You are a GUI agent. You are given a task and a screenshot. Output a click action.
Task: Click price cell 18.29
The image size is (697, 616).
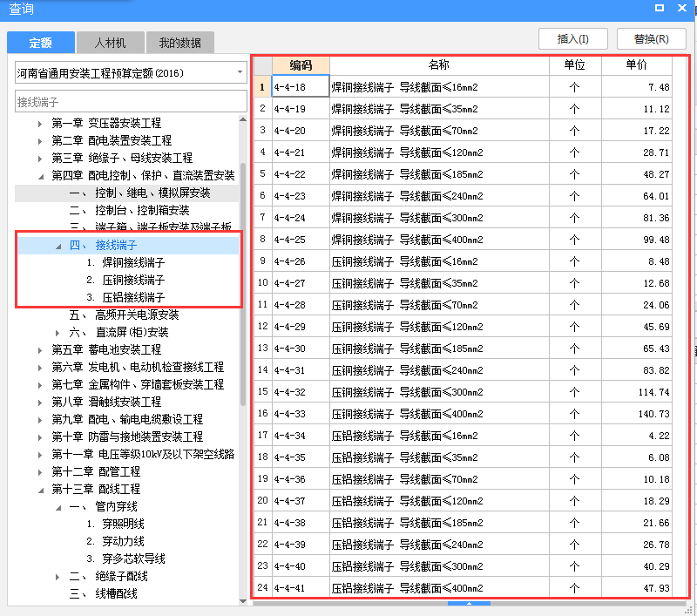(x=637, y=501)
